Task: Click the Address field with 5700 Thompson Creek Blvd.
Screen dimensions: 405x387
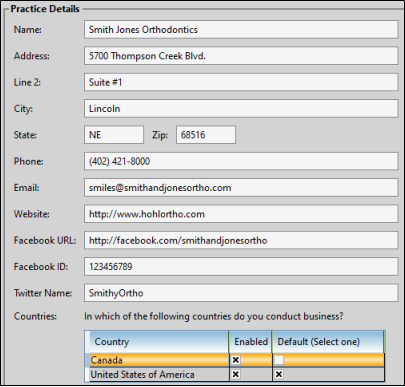Action: tap(241, 56)
